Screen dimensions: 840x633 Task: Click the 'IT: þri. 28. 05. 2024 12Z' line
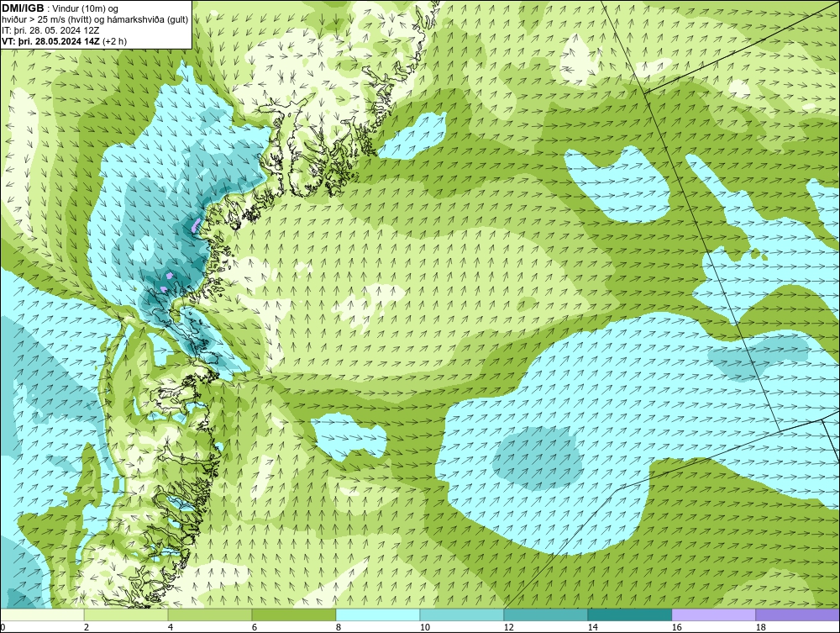tap(50, 30)
